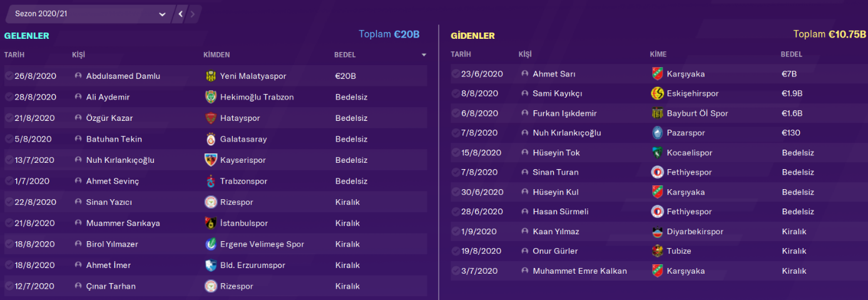This screenshot has height=300, width=868.
Task: Click the Trabzonspor club crest
Action: pyautogui.click(x=210, y=181)
